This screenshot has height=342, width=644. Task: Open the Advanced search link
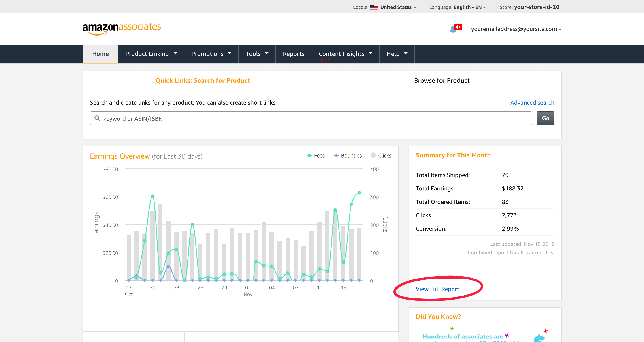pos(532,103)
